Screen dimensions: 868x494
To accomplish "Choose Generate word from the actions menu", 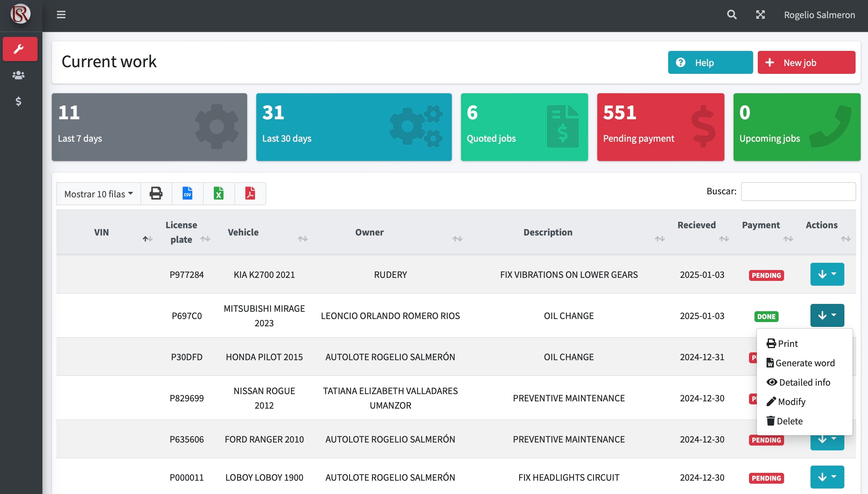I will point(804,363).
